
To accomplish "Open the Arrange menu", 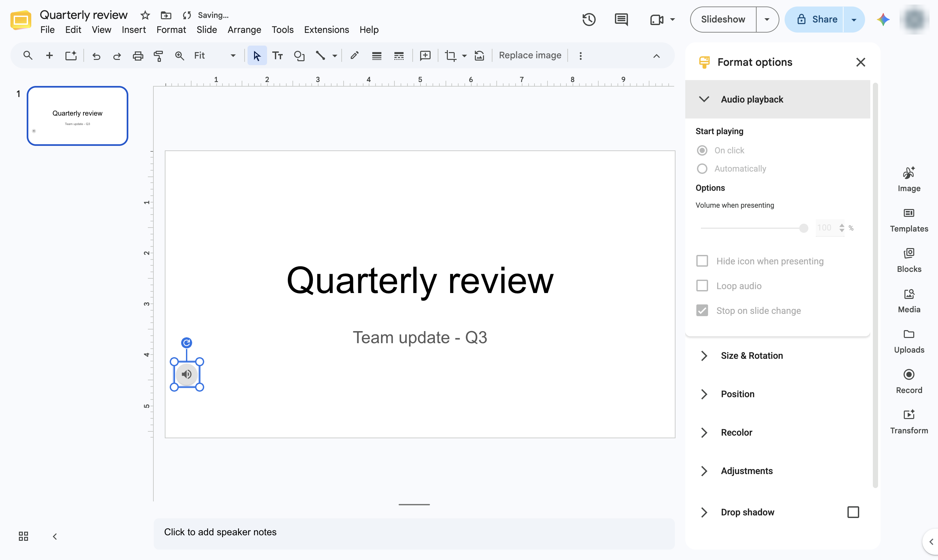I will pyautogui.click(x=244, y=30).
